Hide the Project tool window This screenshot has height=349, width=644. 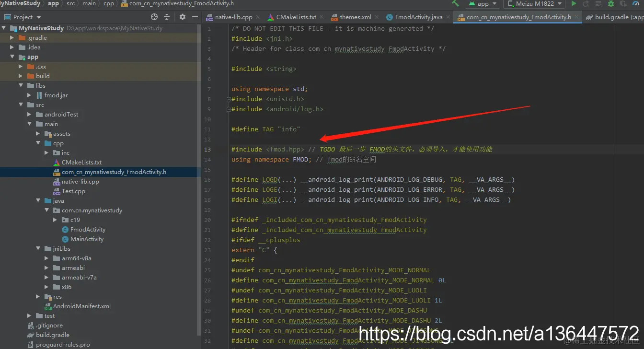[x=195, y=17]
